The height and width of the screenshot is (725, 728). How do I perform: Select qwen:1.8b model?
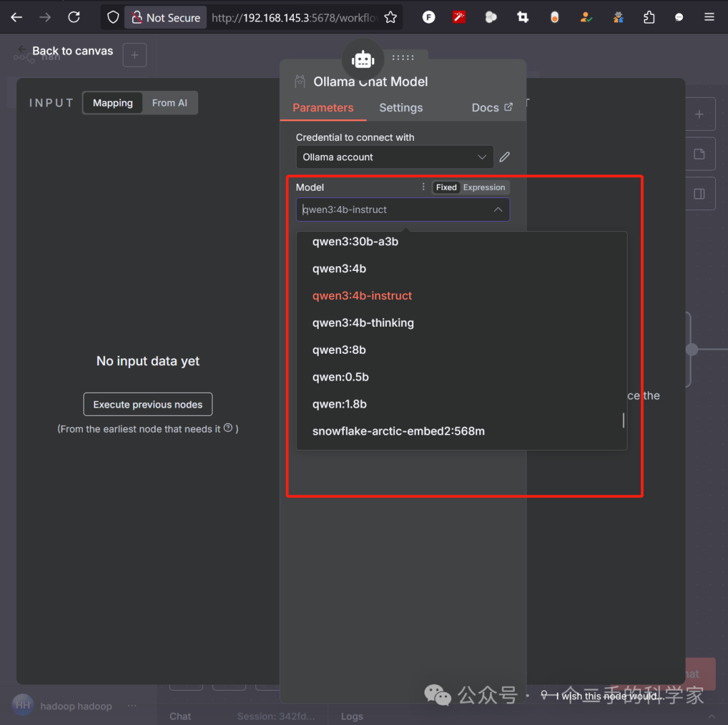(462, 404)
